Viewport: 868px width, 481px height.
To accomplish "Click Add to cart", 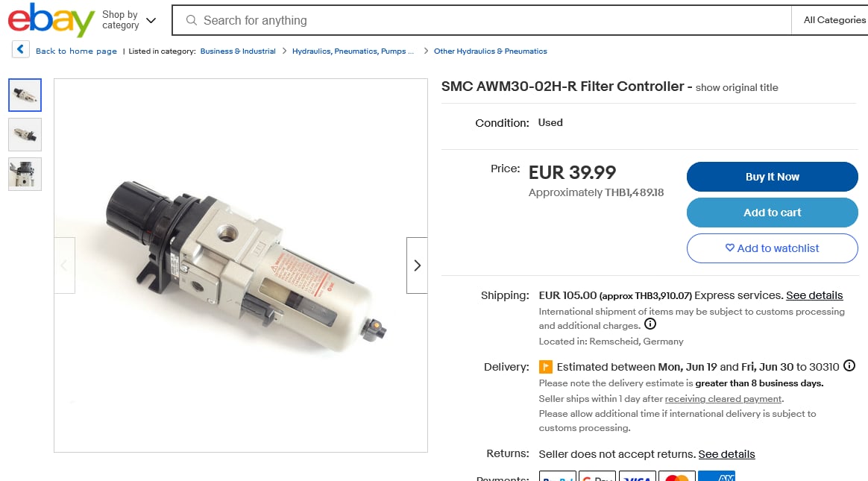I will [x=772, y=213].
